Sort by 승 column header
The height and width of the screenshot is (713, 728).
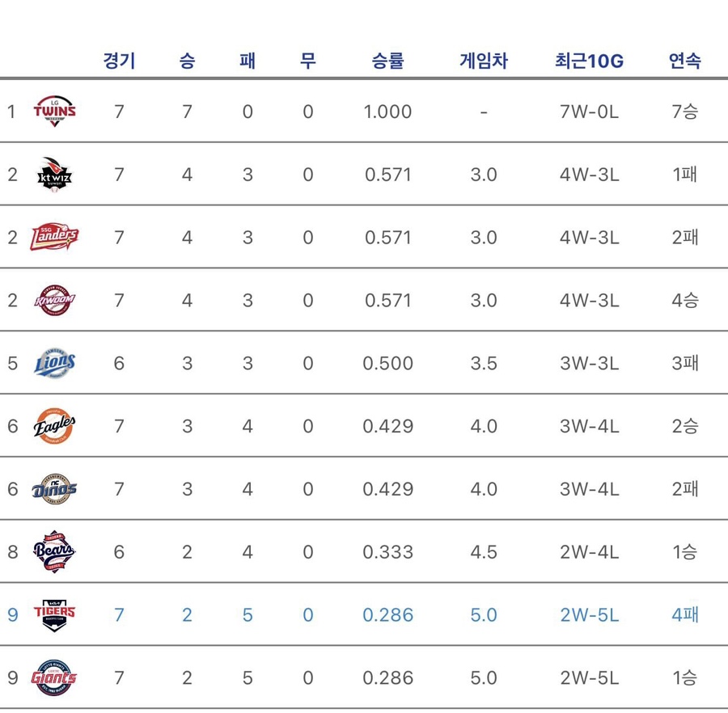click(x=187, y=61)
